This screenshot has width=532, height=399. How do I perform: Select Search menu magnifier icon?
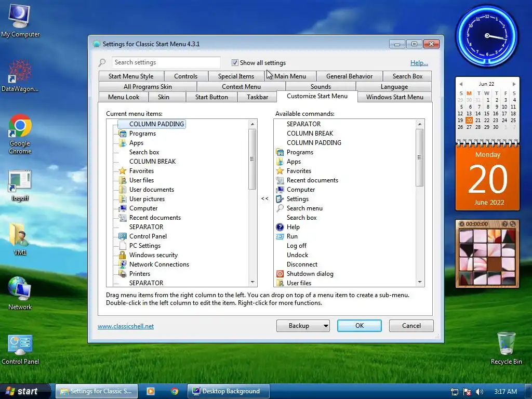[280, 208]
